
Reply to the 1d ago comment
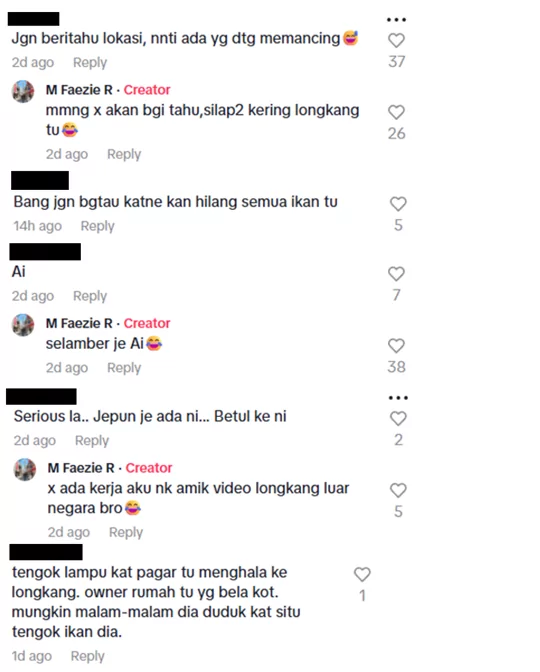(88, 656)
